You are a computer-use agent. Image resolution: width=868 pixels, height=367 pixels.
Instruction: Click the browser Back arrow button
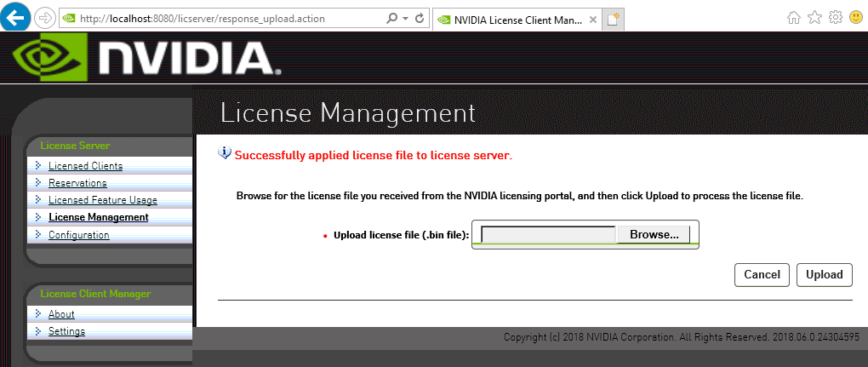(16, 17)
